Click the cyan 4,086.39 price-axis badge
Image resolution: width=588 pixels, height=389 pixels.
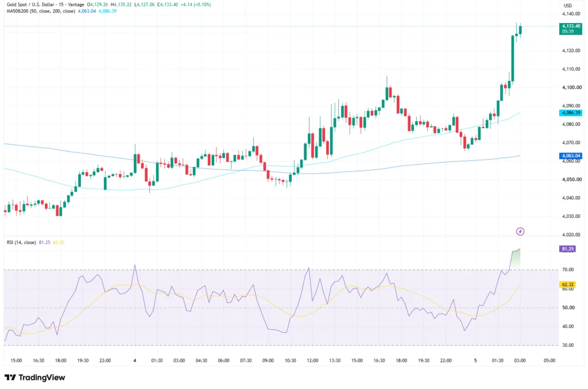tap(570, 113)
